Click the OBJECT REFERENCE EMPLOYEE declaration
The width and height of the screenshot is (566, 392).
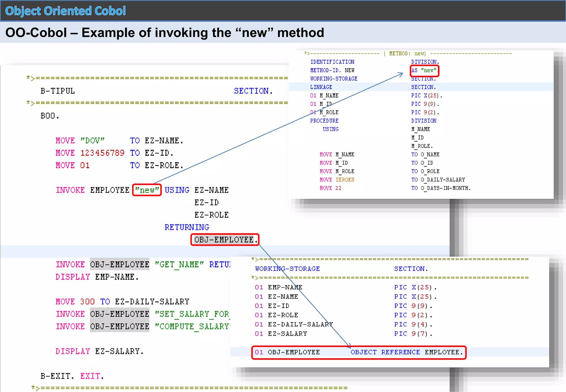407,352
